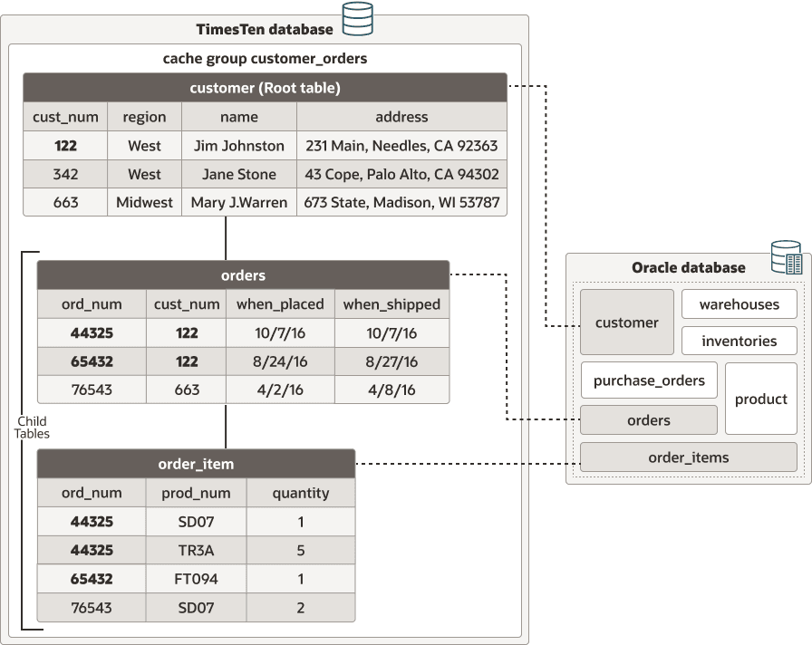Click the product box in Oracle database

pos(760,399)
